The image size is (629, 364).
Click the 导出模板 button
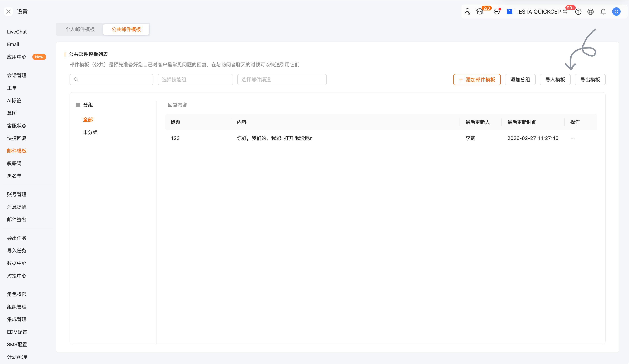[x=590, y=80]
